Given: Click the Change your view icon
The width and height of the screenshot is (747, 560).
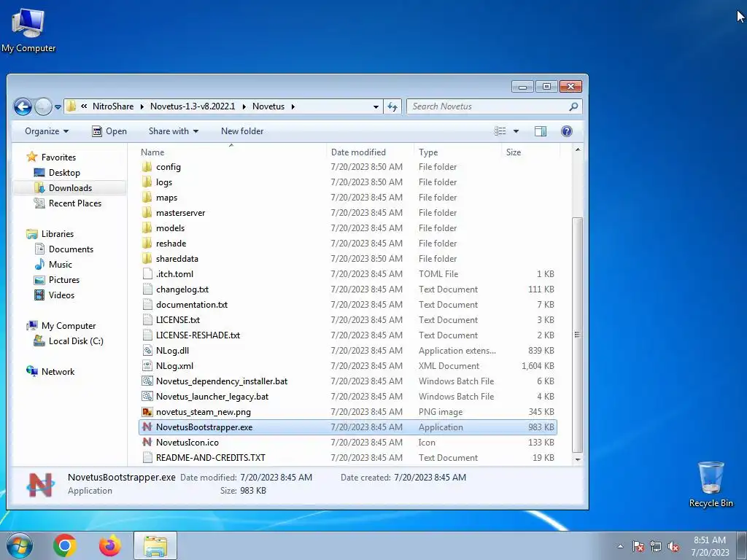Looking at the screenshot, I should (x=500, y=131).
